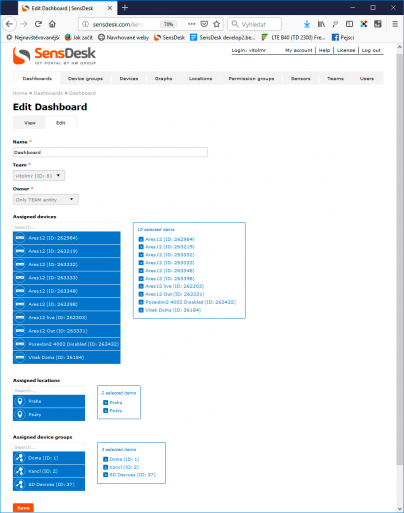Switch to the View tab
Viewport: 404px width, 513px height.
pyautogui.click(x=29, y=123)
